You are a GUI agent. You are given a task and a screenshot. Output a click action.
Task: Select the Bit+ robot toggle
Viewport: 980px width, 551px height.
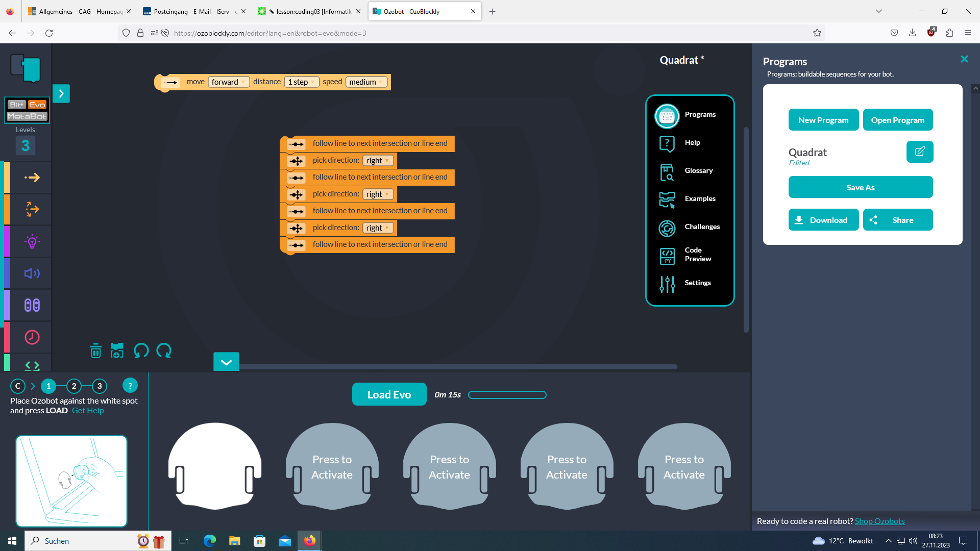tap(16, 105)
